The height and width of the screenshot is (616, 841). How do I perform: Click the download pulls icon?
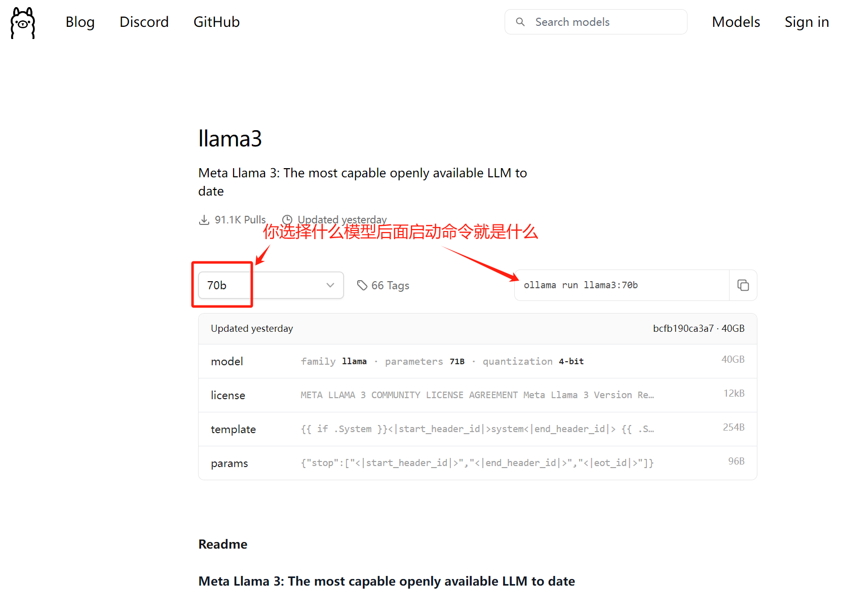click(204, 220)
